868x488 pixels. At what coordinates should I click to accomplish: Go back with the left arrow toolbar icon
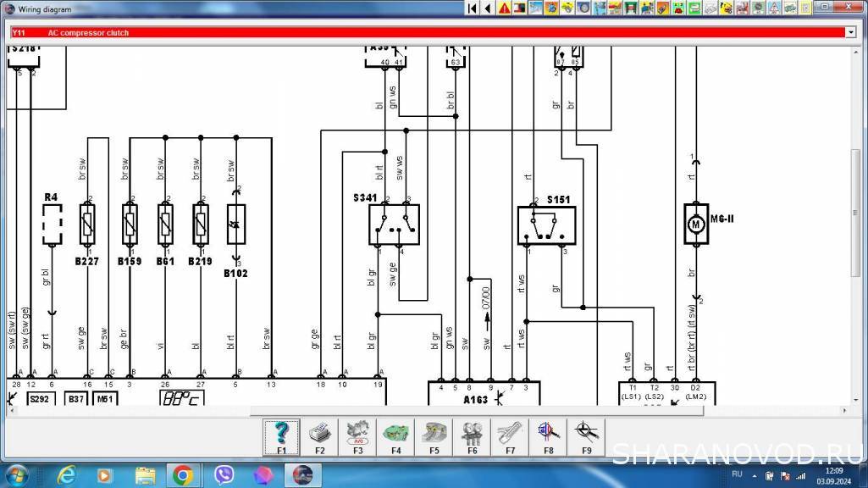(488, 8)
